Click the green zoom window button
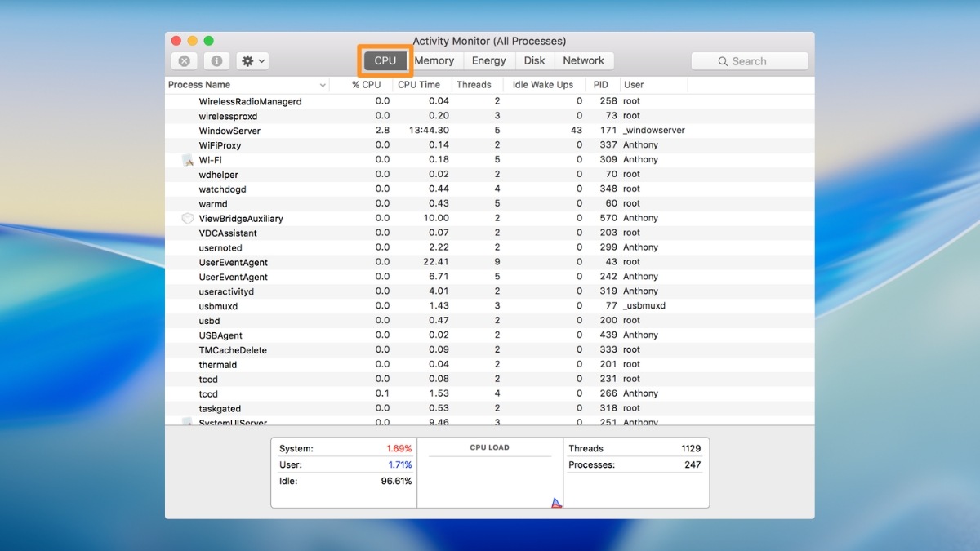Image resolution: width=980 pixels, height=551 pixels. pyautogui.click(x=209, y=41)
